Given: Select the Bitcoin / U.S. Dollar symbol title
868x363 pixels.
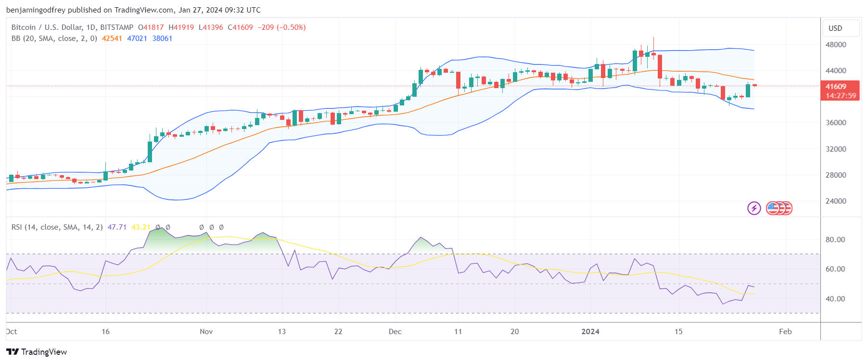Looking at the screenshot, I should click(x=72, y=27).
